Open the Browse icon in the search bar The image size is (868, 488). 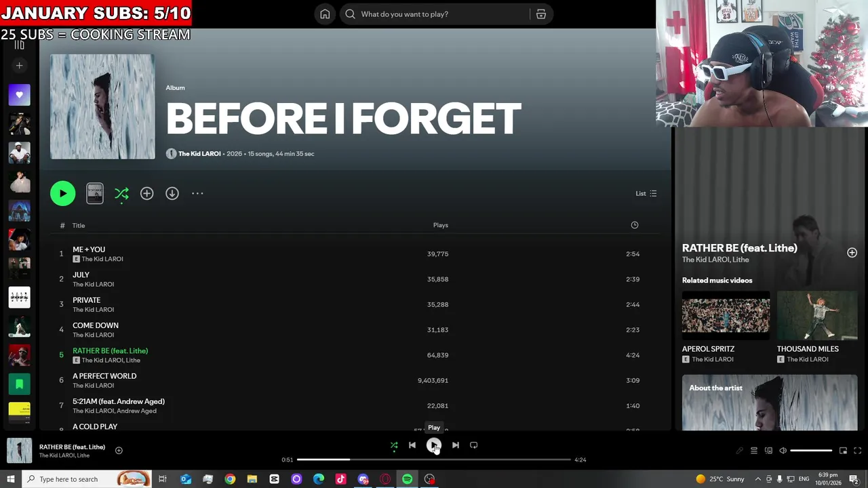541,14
